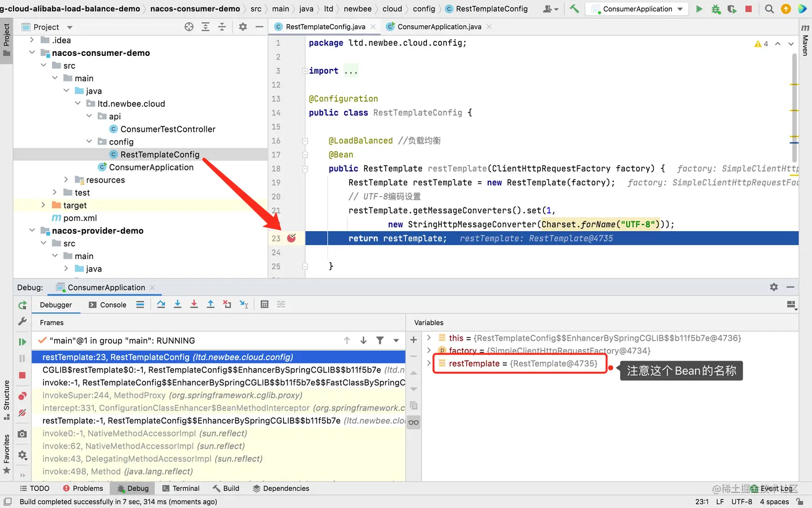Image resolution: width=812 pixels, height=508 pixels.
Task: View breakpoints with the red circles icon
Action: click(22, 396)
